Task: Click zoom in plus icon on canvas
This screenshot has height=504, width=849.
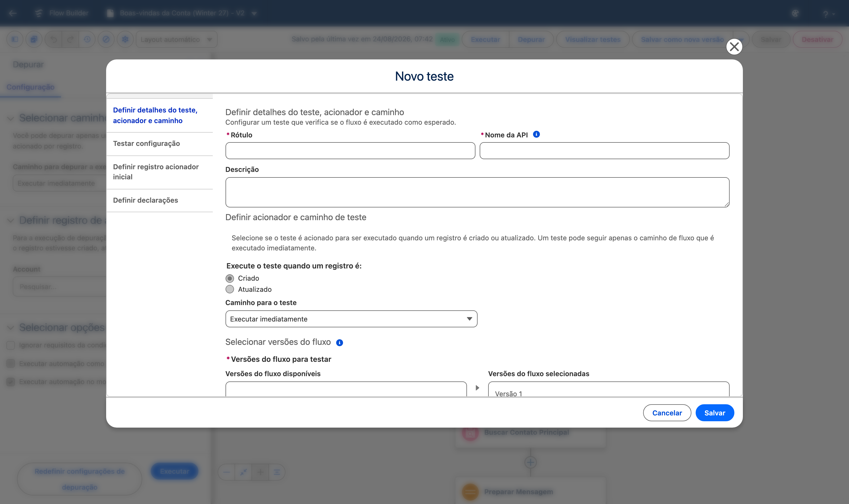Action: tap(261, 472)
